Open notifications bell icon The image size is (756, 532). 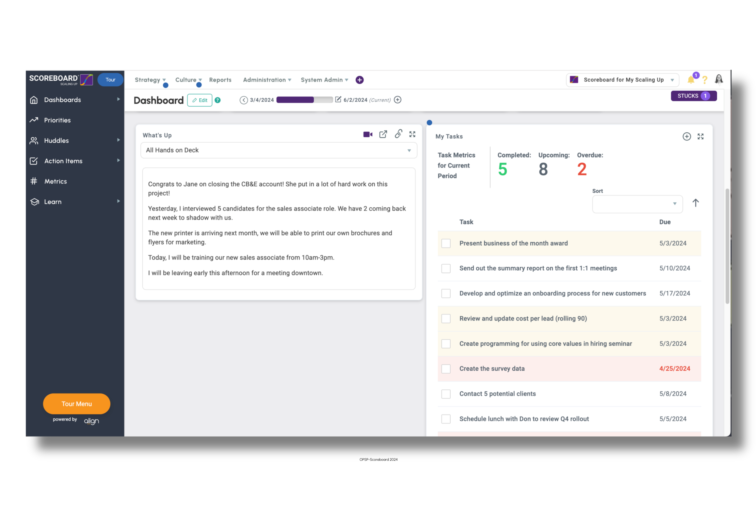pyautogui.click(x=691, y=80)
